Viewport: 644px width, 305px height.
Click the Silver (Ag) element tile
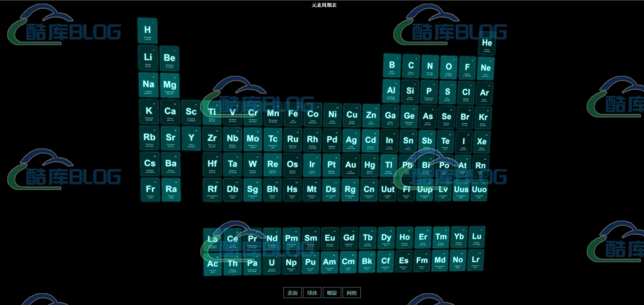351,141
